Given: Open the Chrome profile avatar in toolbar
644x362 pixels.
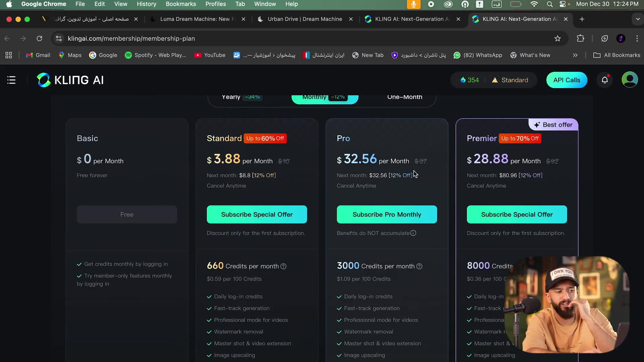Looking at the screenshot, I should tap(621, 39).
